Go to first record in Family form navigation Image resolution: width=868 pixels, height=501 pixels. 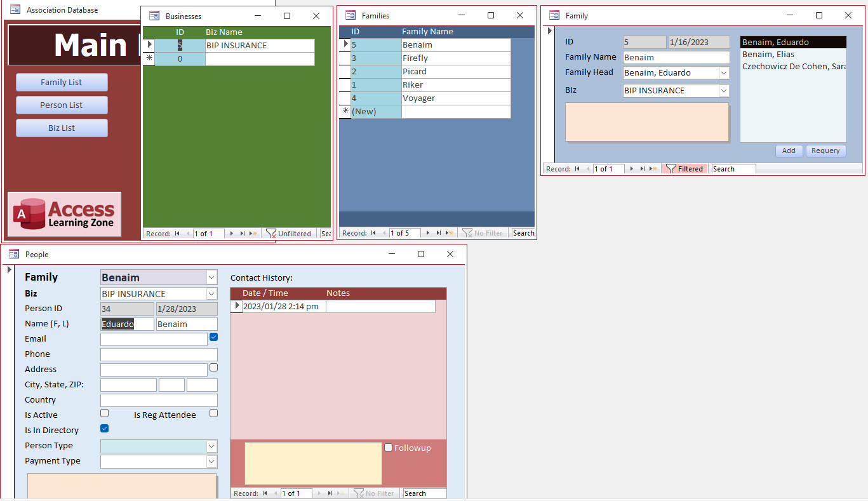pyautogui.click(x=577, y=168)
